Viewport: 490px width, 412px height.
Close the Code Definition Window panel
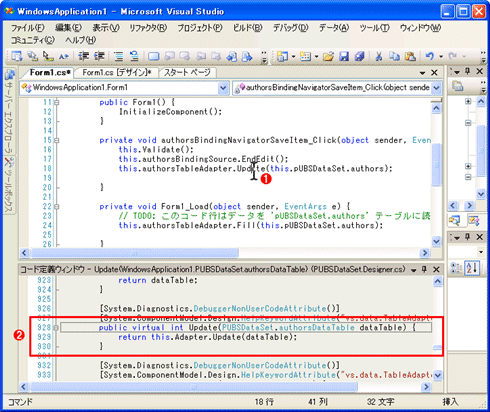(x=436, y=269)
